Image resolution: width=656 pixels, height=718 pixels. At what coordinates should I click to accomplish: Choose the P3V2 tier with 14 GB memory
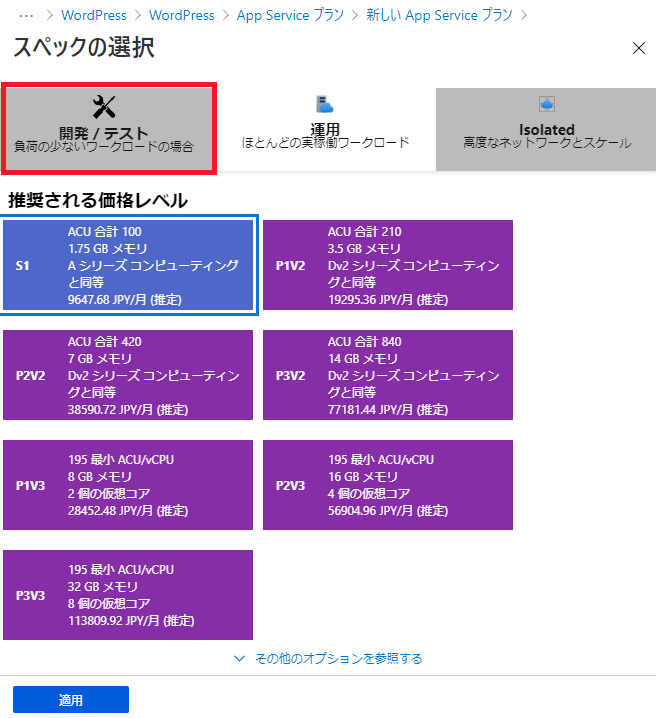click(388, 376)
